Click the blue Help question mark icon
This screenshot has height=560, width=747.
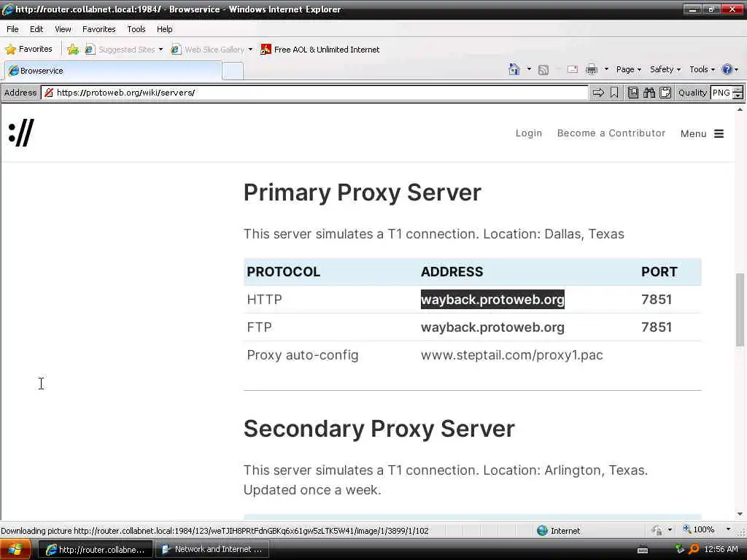click(x=727, y=69)
